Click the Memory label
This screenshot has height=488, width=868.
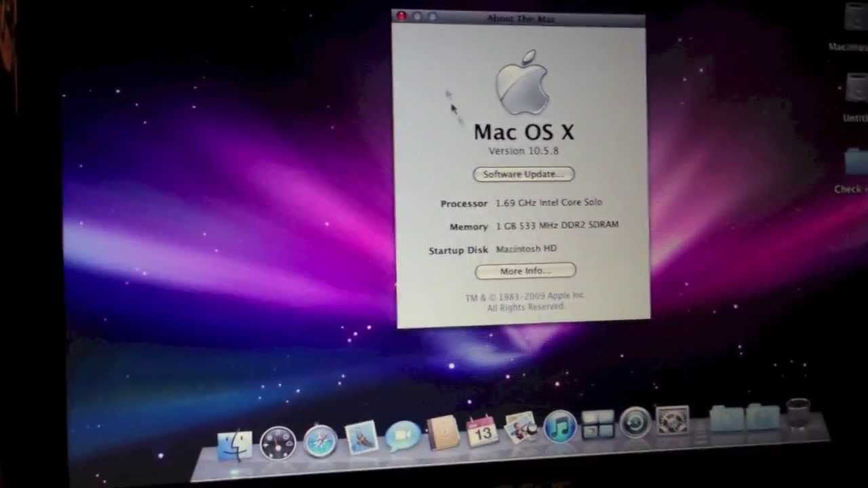[469, 226]
